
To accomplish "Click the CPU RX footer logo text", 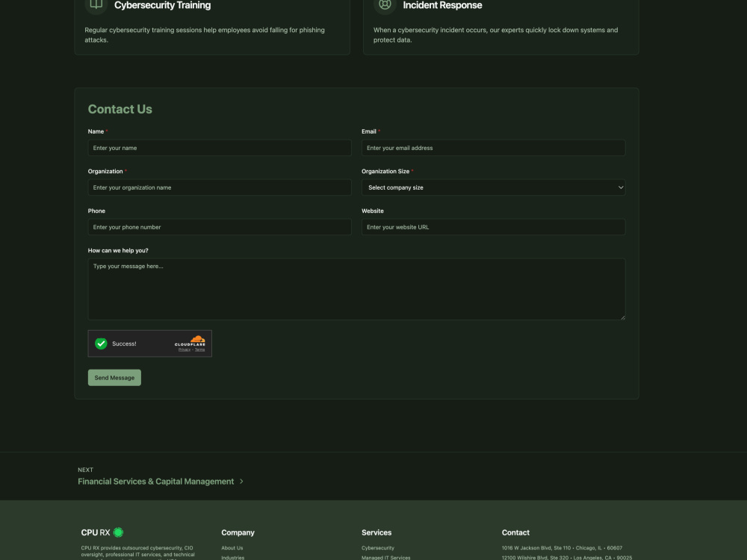I will coord(96,532).
